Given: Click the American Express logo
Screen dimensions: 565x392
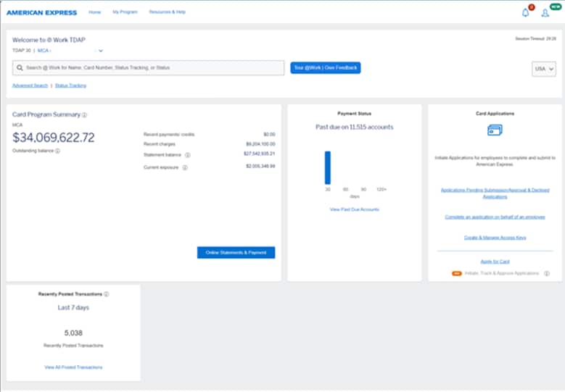Looking at the screenshot, I should coord(42,12).
